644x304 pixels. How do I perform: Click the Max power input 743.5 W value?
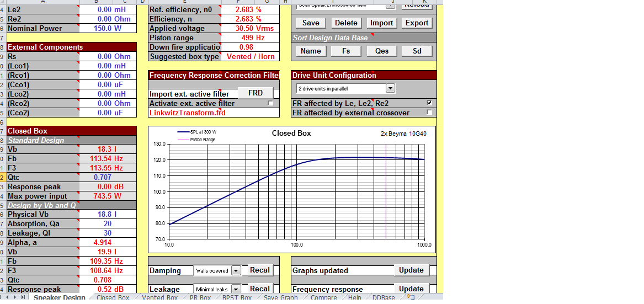[x=108, y=196]
